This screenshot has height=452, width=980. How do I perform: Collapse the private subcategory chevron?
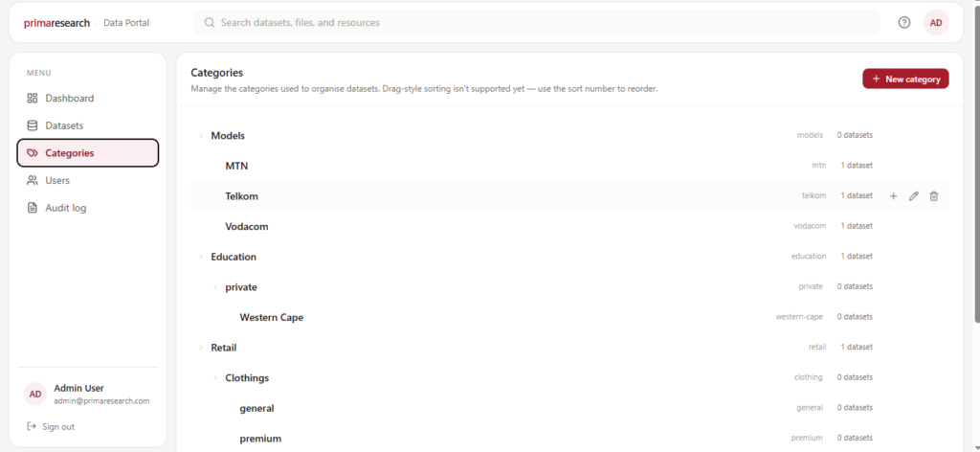point(215,287)
